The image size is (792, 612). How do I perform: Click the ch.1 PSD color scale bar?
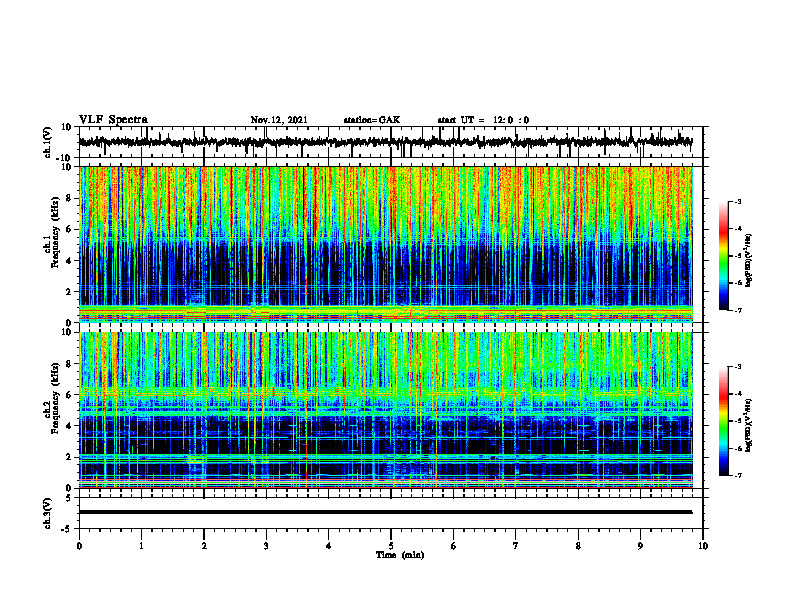tap(723, 256)
